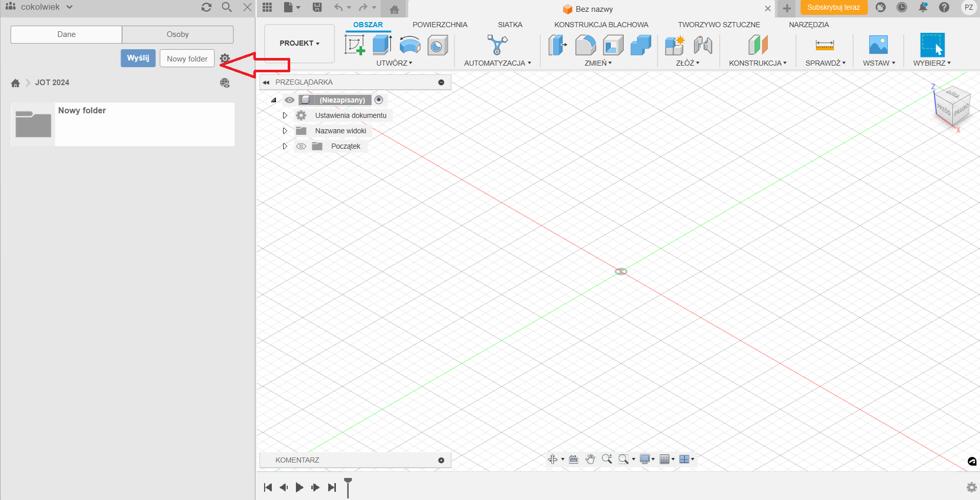This screenshot has height=500, width=980.
Task: Click the Insert image icon
Action: (878, 45)
